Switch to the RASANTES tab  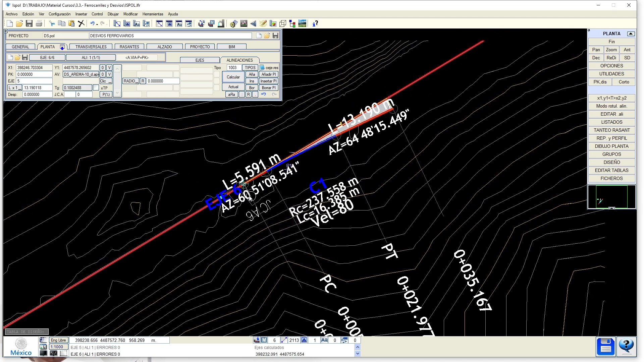pos(129,47)
